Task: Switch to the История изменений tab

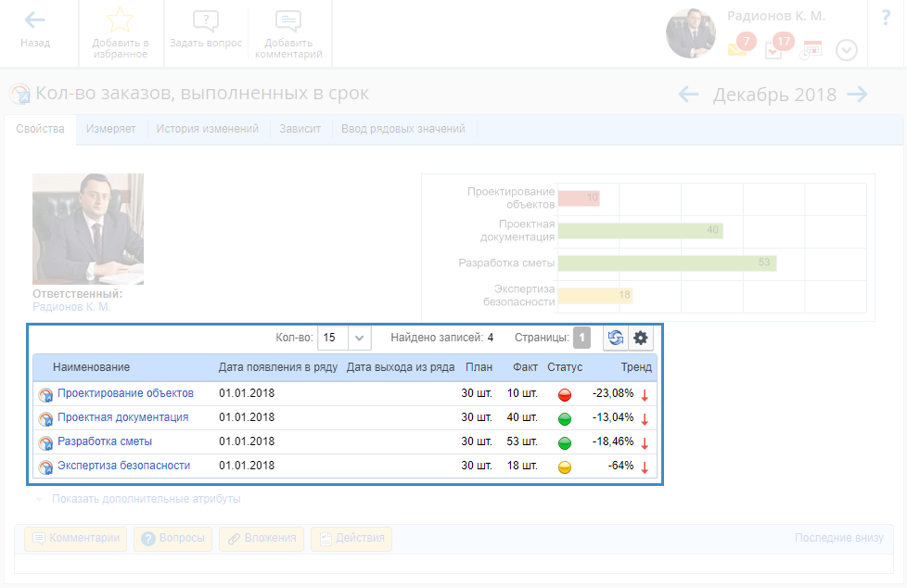Action: click(209, 130)
